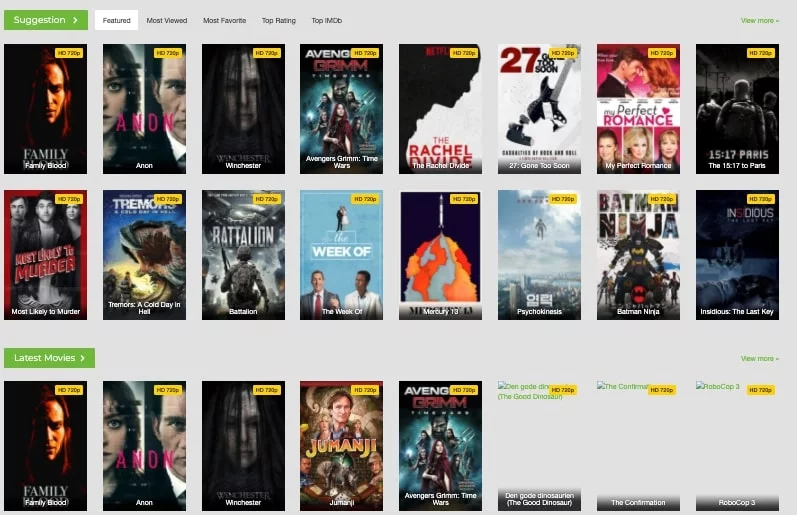
Task: Click the RoboCop 3 title link
Action: (x=736, y=503)
